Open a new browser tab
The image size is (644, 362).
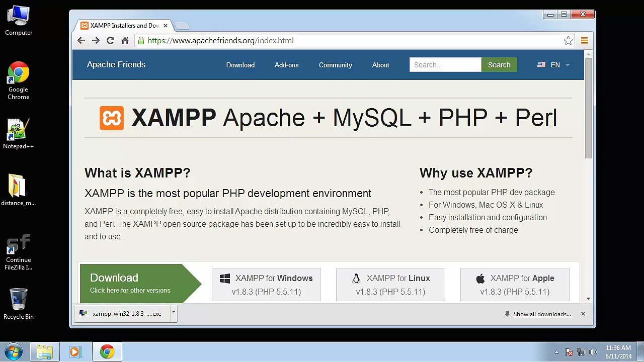click(x=182, y=26)
